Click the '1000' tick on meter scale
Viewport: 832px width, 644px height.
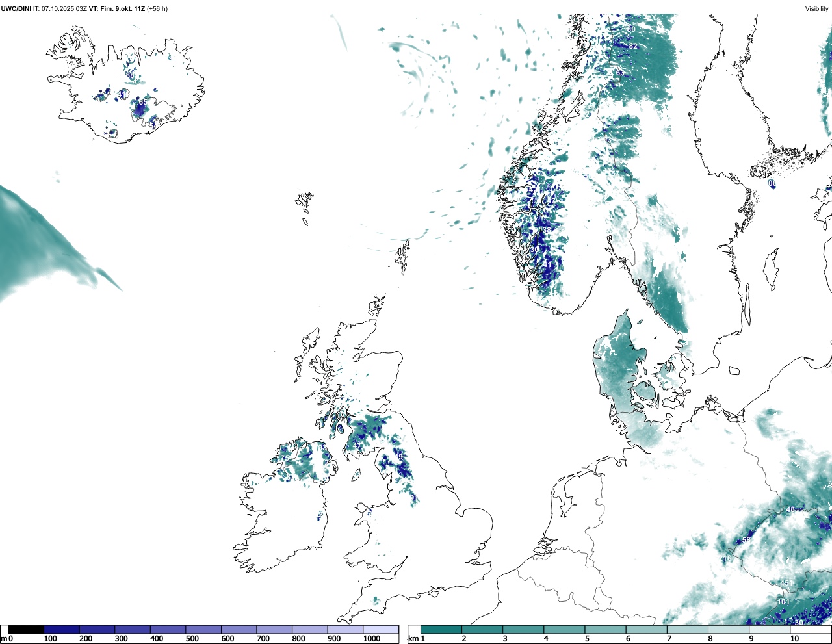(x=372, y=639)
